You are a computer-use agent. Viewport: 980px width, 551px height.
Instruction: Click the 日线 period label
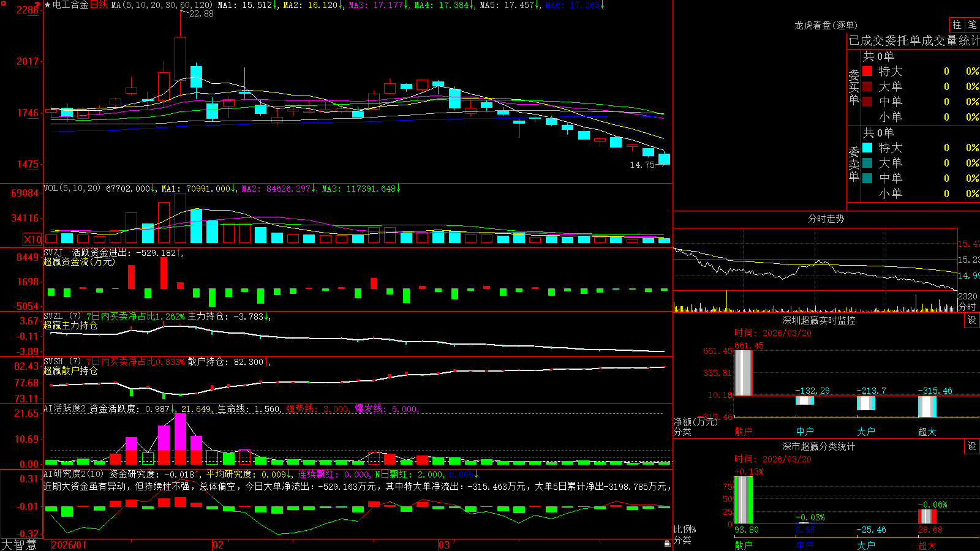click(99, 5)
